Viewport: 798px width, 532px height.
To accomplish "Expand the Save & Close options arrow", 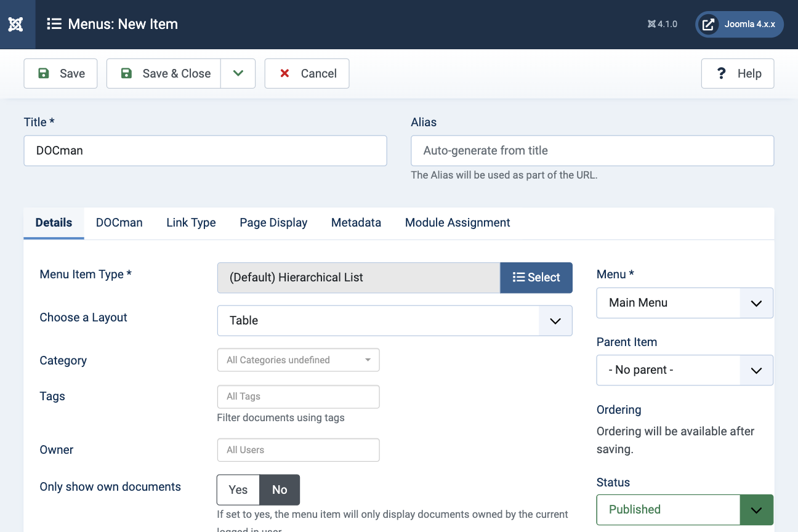I will click(238, 73).
